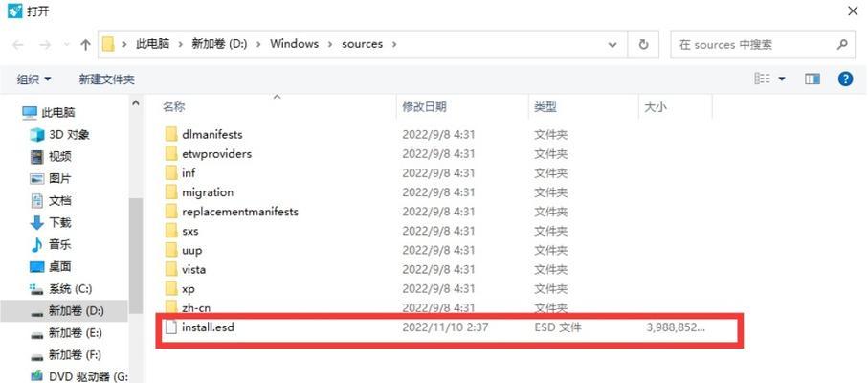
Task: Close the 打开 dialog window
Action: 853,11
